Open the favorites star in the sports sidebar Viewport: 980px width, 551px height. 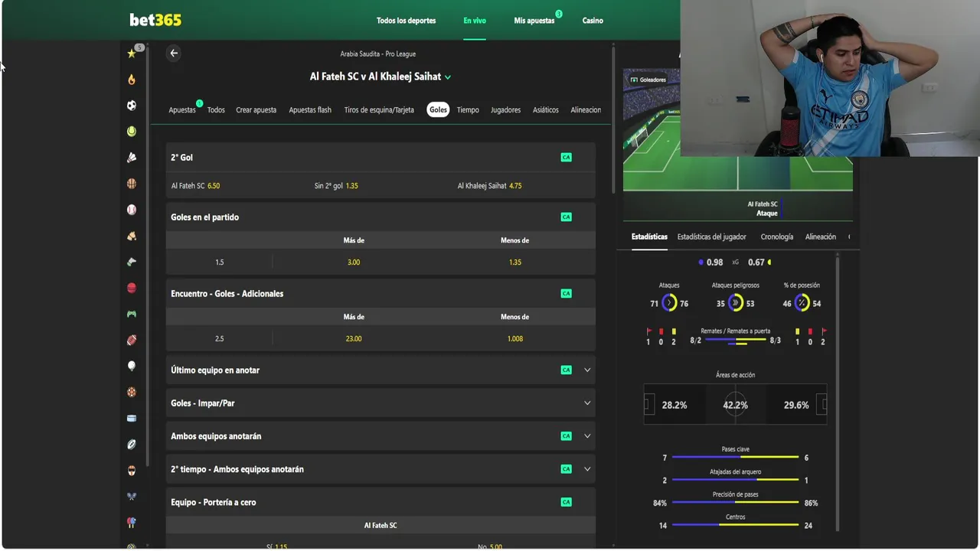click(132, 54)
